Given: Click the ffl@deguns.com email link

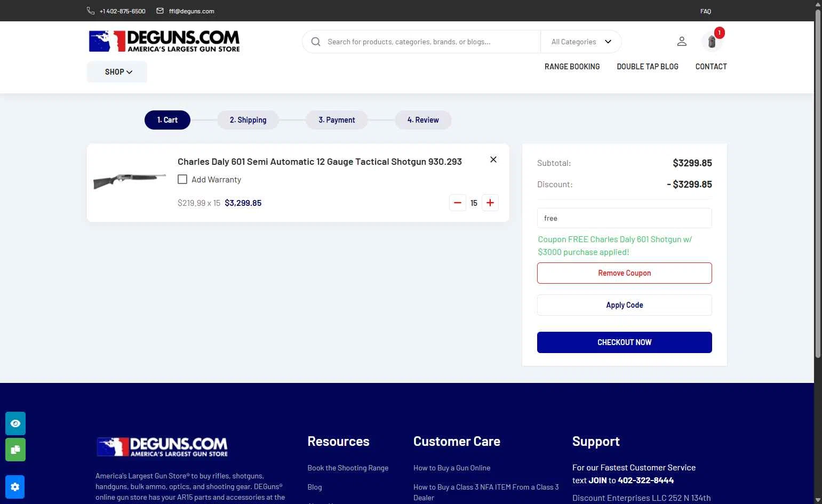Looking at the screenshot, I should pyautogui.click(x=191, y=11).
